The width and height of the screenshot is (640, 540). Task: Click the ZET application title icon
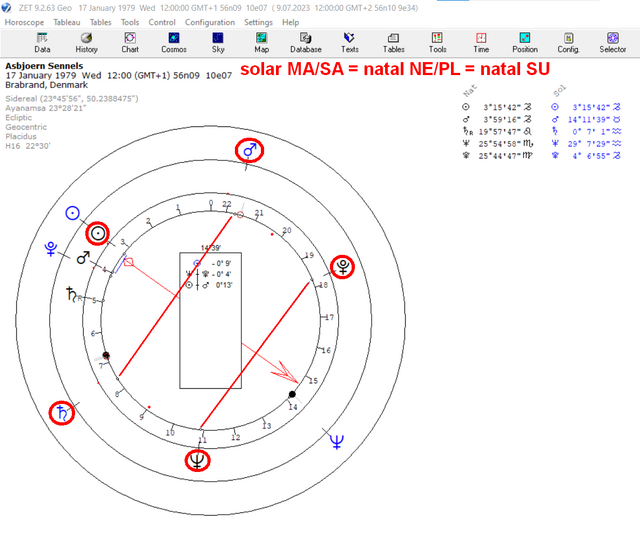click(6, 7)
